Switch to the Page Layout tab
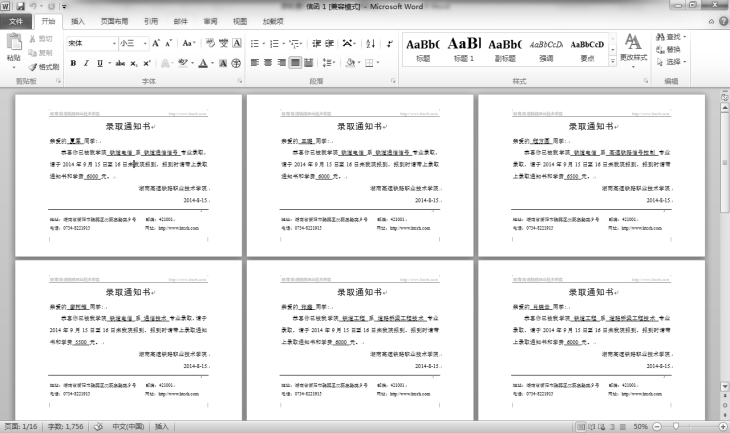730x433 pixels. click(115, 21)
